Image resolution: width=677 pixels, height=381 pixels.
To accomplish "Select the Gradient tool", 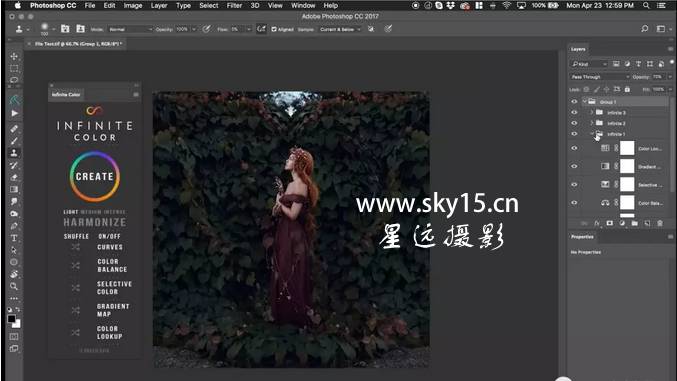I will [x=14, y=189].
